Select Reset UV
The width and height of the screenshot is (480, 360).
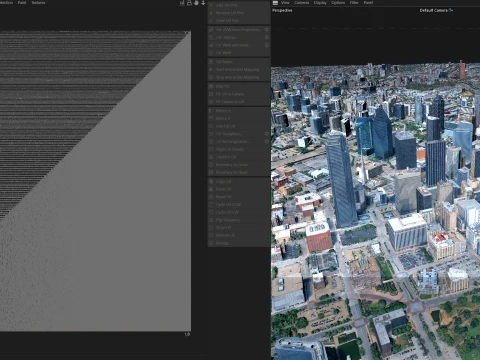[x=239, y=197]
